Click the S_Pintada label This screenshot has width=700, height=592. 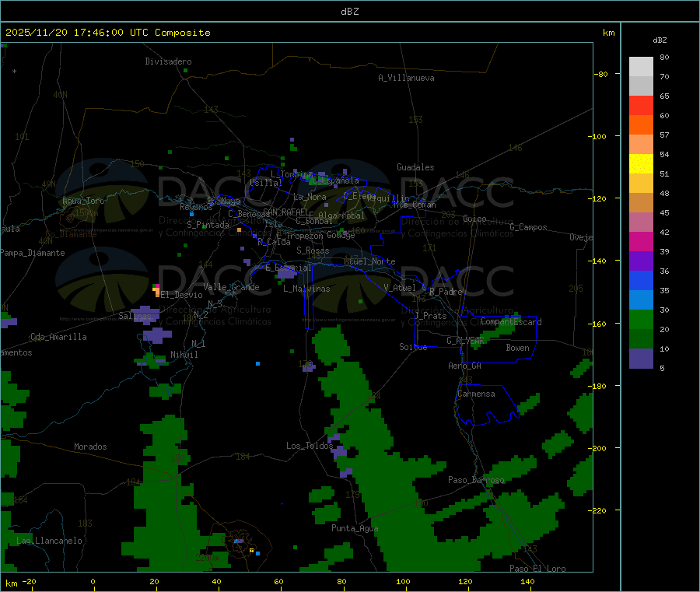click(x=208, y=225)
